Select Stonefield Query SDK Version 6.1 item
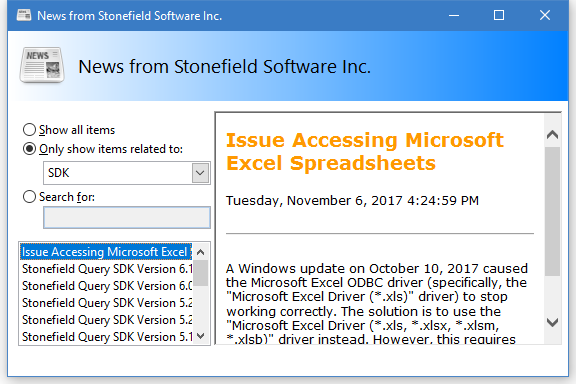 (x=106, y=269)
